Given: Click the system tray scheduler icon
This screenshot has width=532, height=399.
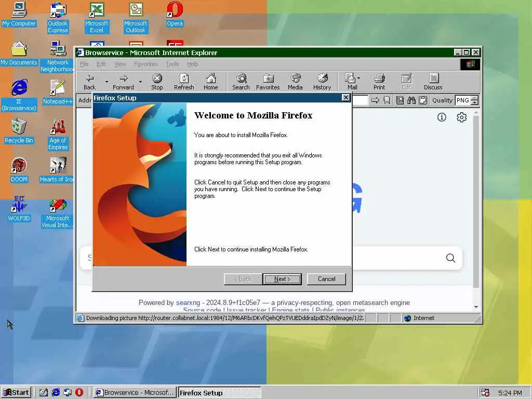Looking at the screenshot, I should (x=485, y=393).
